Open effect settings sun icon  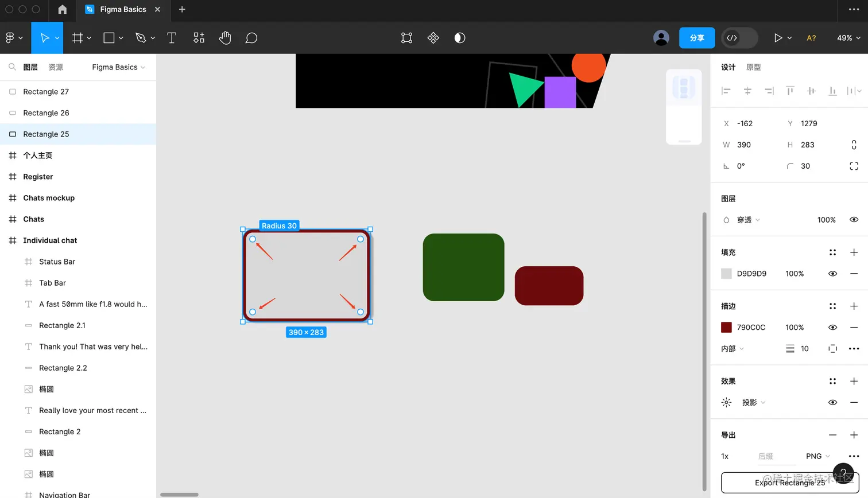pyautogui.click(x=726, y=402)
